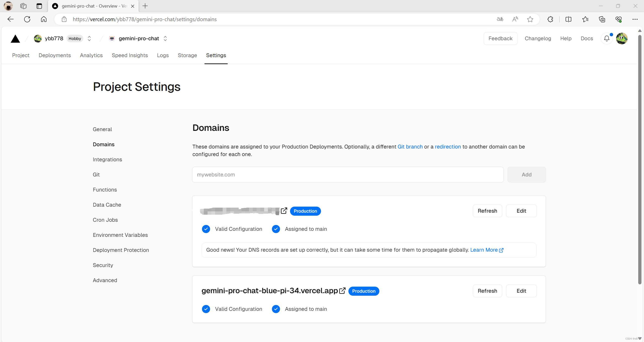Select Environment Variables in settings sidebar
Viewport: 644px width, 342px height.
pos(120,235)
